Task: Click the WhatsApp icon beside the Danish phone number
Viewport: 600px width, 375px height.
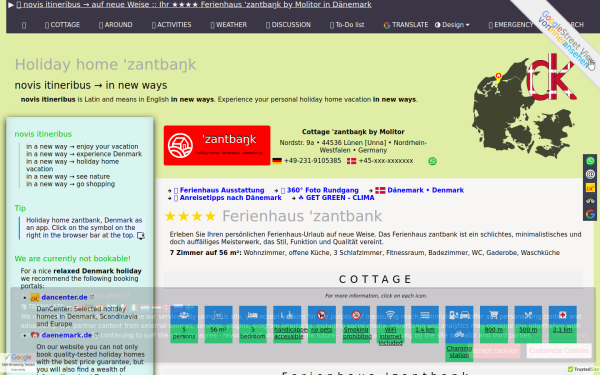Action: [x=432, y=161]
